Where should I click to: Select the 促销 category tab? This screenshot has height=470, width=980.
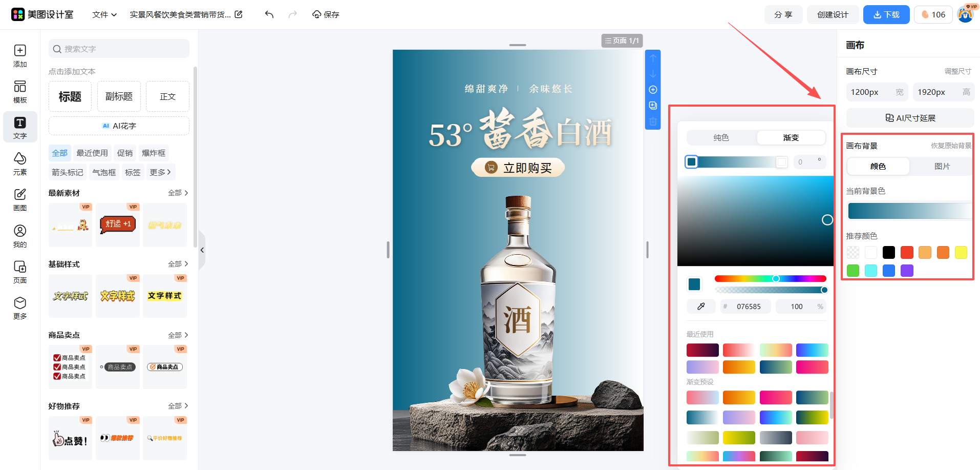[124, 153]
